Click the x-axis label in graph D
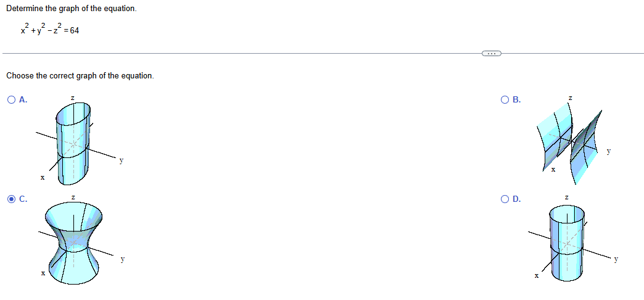644x300 pixels. coord(537,276)
